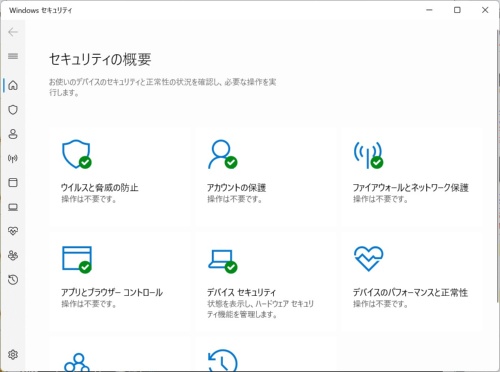Open アプリとブラウザー コントロール
This screenshot has width=500, height=372.
click(112, 292)
